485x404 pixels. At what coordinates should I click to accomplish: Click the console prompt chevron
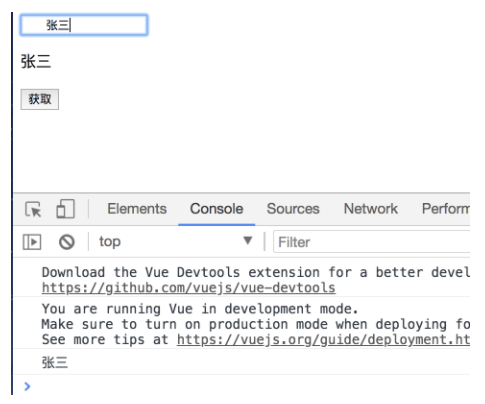point(27,386)
